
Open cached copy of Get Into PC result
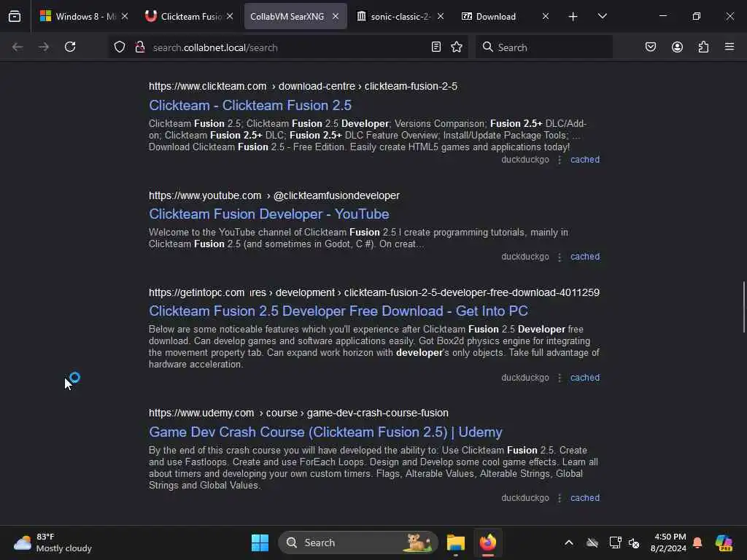[585, 377]
